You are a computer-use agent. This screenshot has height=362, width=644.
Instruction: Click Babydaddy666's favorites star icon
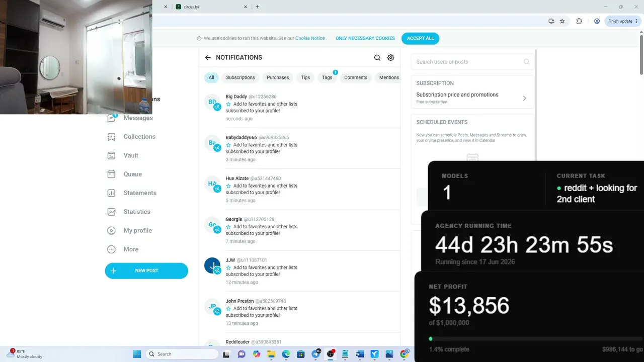click(x=228, y=145)
